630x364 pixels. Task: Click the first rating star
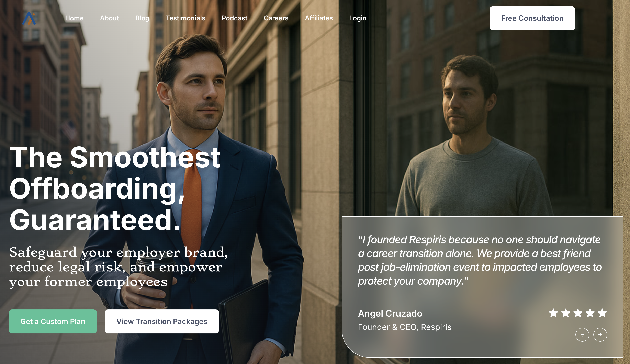click(x=553, y=313)
